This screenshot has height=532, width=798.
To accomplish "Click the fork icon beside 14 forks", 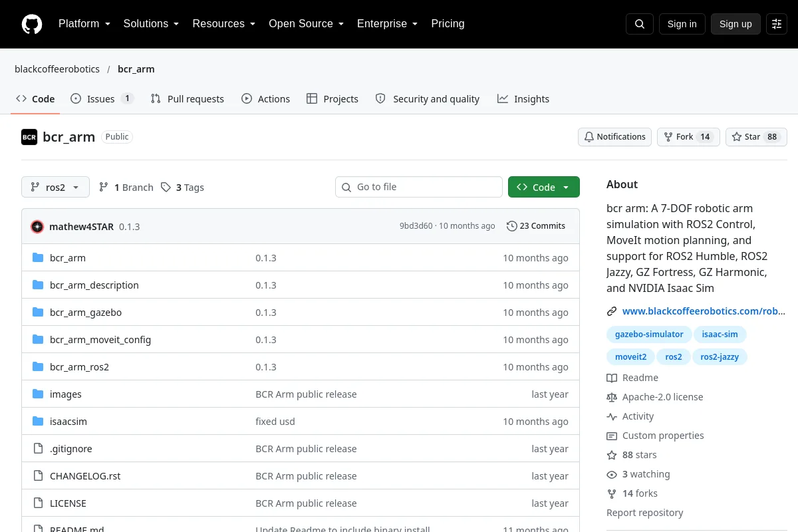I will pyautogui.click(x=612, y=493).
